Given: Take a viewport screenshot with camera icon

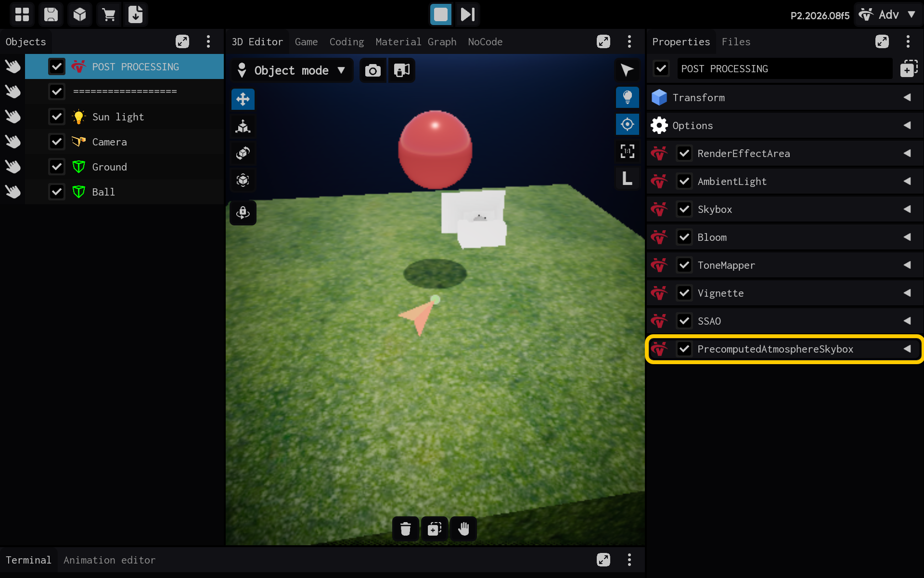Looking at the screenshot, I should click(x=373, y=70).
